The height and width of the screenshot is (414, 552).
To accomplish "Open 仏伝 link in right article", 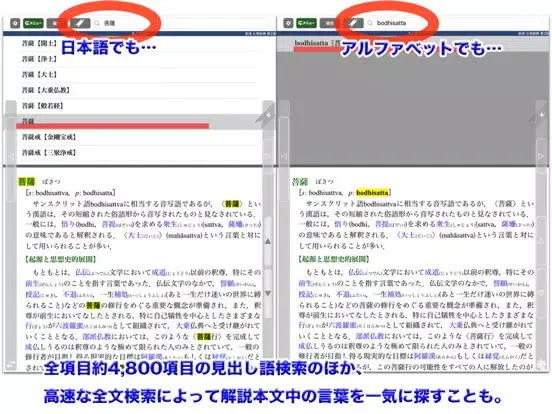I will (355, 272).
